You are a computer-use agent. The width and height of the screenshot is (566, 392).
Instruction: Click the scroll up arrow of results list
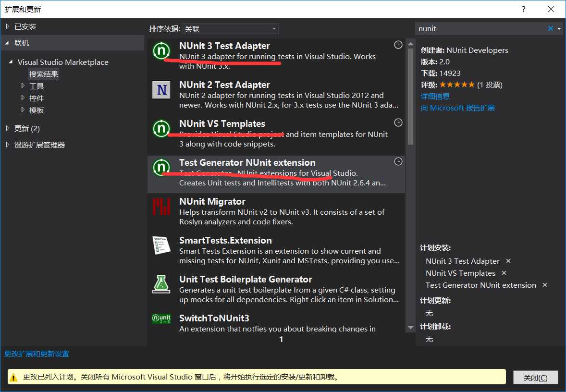pyautogui.click(x=410, y=44)
